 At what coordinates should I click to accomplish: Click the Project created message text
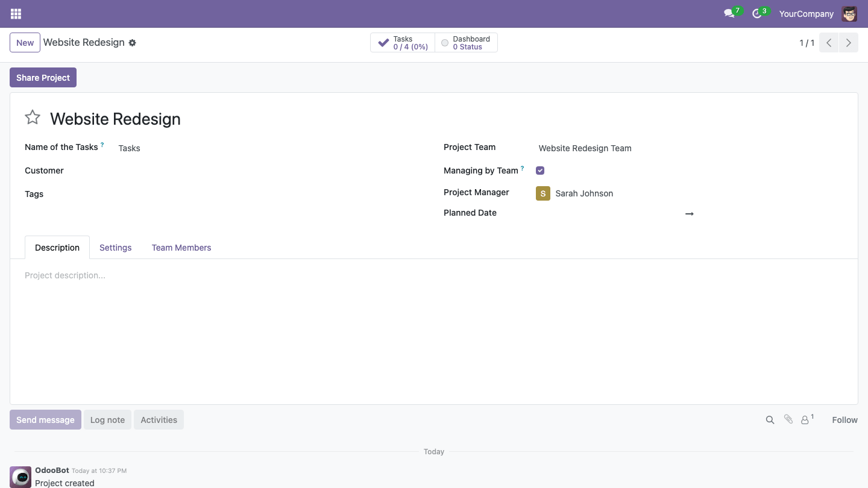pos(64,483)
